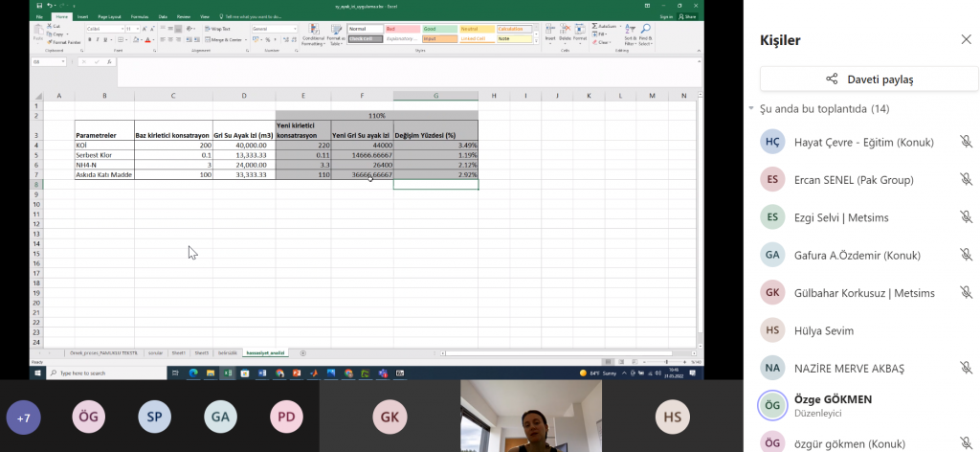980x452 pixels.
Task: Click the add new sheet plus icon
Action: click(303, 353)
